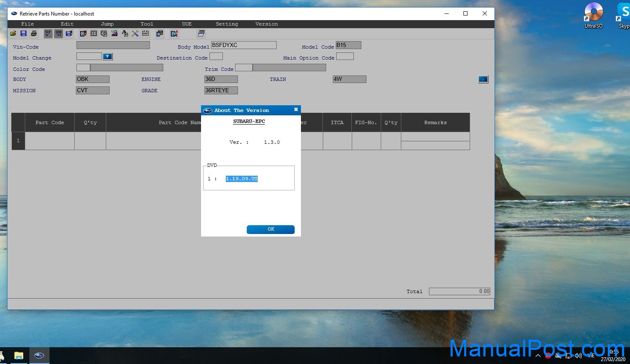
Task: Click the document with red flag icon
Action: click(83, 34)
